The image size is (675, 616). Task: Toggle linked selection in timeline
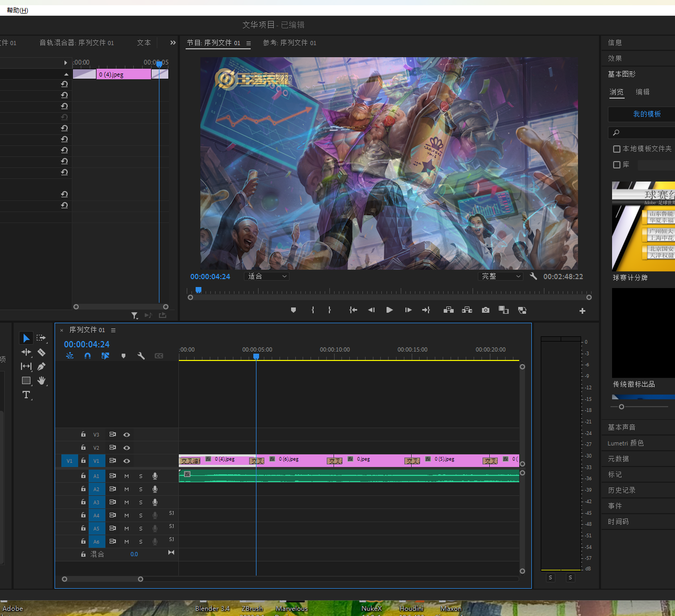pyautogui.click(x=105, y=356)
